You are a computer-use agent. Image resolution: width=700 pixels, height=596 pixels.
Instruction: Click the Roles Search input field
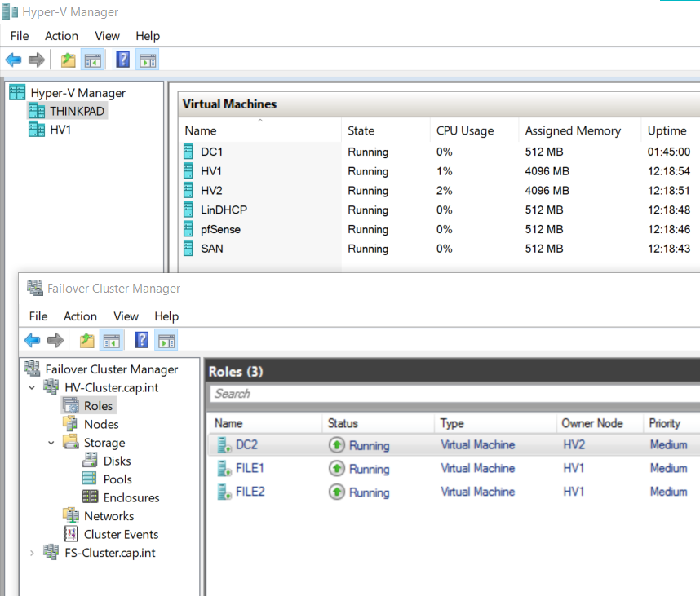click(x=455, y=394)
